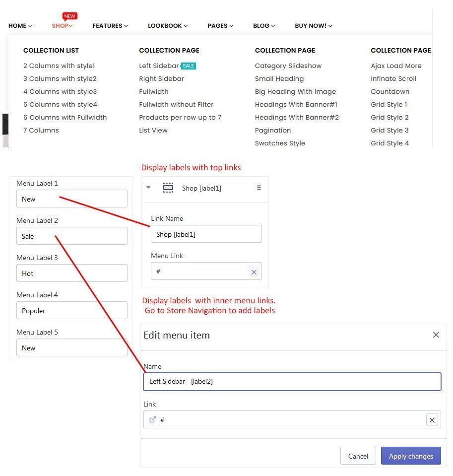Open Category Slideshow link
453x476 pixels.
pyautogui.click(x=288, y=66)
